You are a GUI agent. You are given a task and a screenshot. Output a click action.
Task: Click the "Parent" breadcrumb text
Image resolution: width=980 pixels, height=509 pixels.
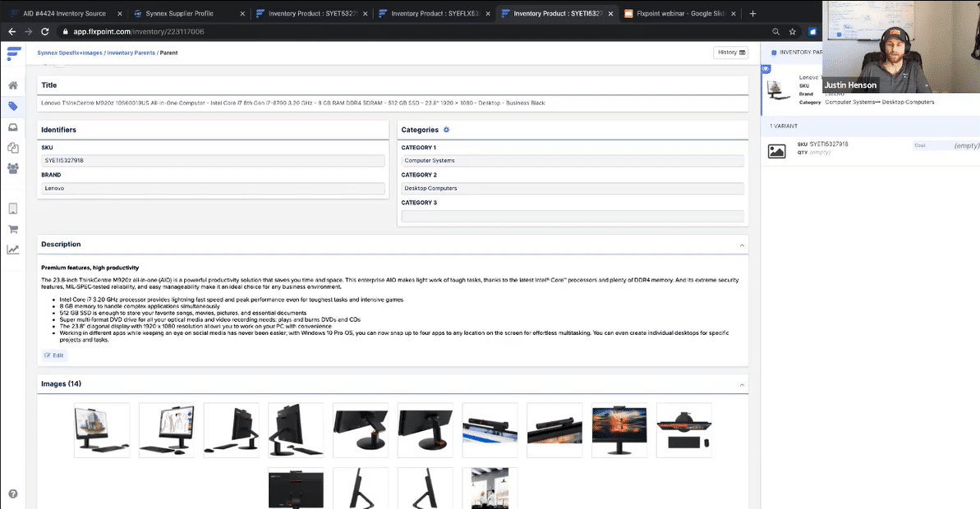(x=168, y=53)
